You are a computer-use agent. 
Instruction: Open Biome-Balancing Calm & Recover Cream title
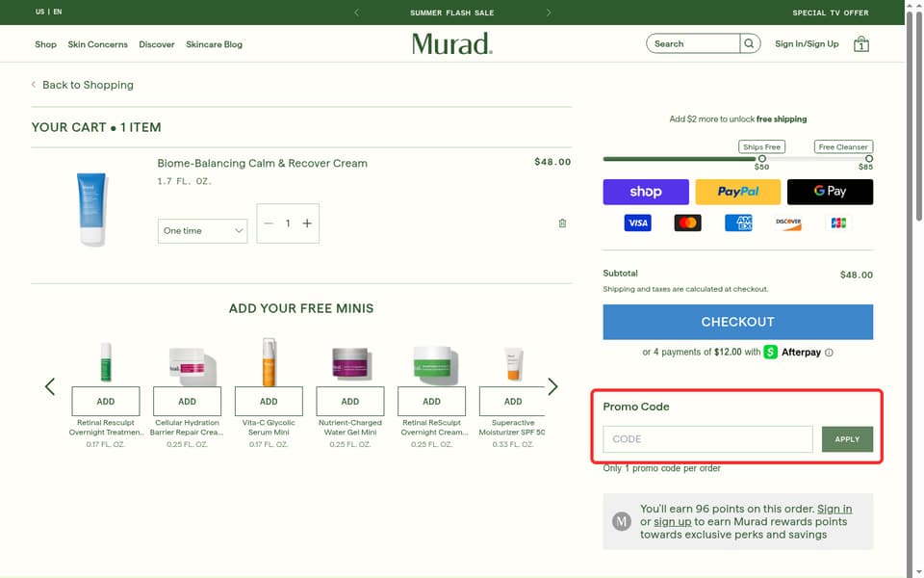click(x=262, y=164)
